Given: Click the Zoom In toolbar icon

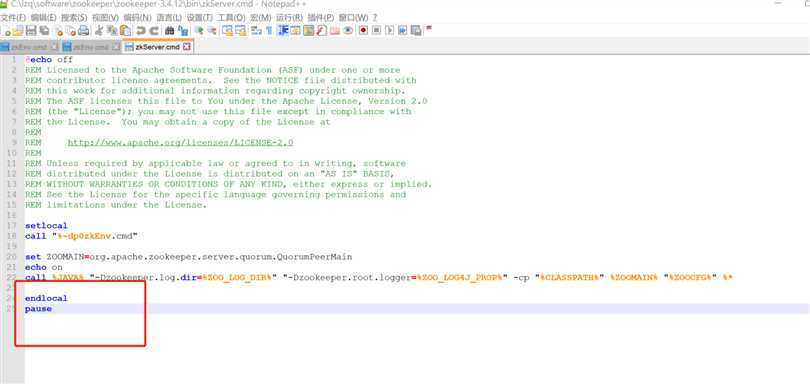Looking at the screenshot, I should pos(198,30).
